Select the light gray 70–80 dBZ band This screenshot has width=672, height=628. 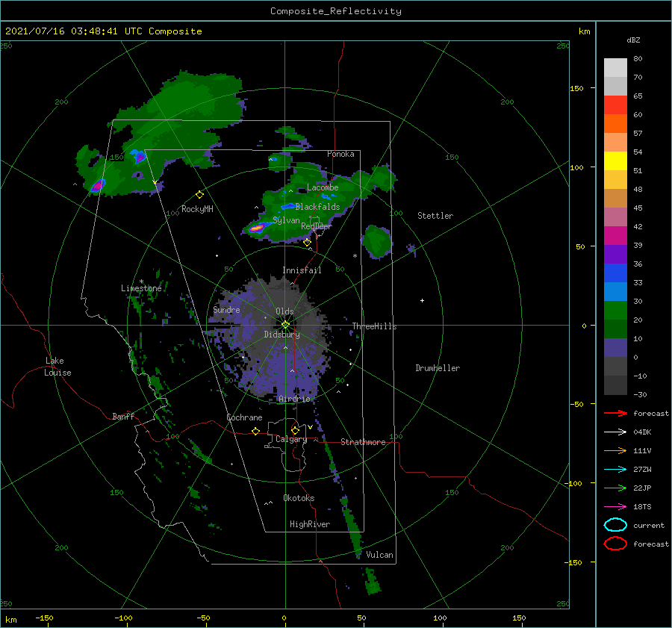[x=615, y=68]
